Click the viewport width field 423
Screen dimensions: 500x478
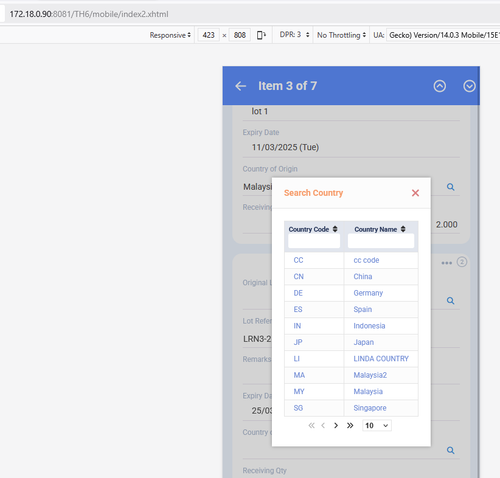point(208,35)
